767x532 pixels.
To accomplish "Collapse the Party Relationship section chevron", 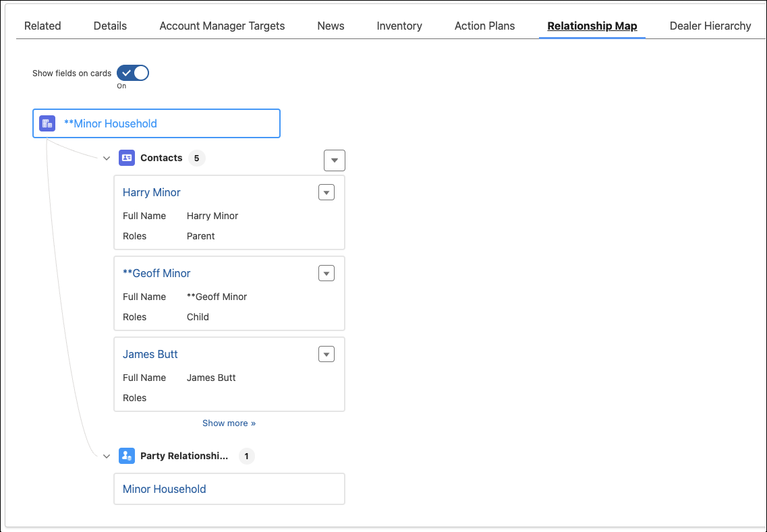I will 107,456.
